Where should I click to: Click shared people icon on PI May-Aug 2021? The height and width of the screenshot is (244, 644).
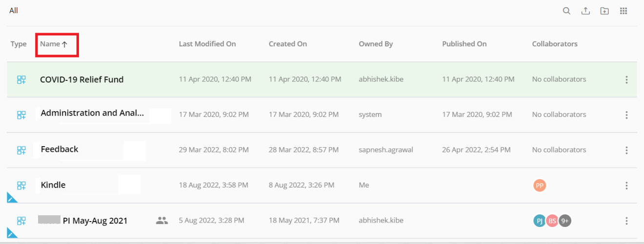(161, 221)
